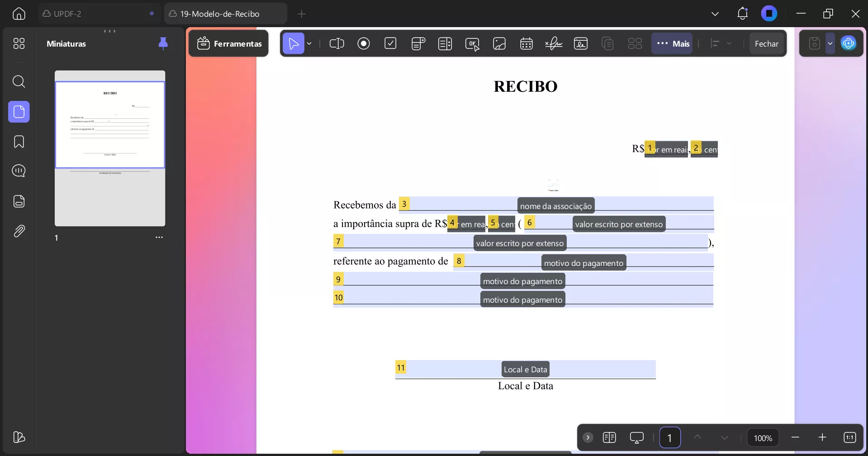868x456 pixels.
Task: Collapse the bottom navigation bar arrow
Action: (588, 437)
